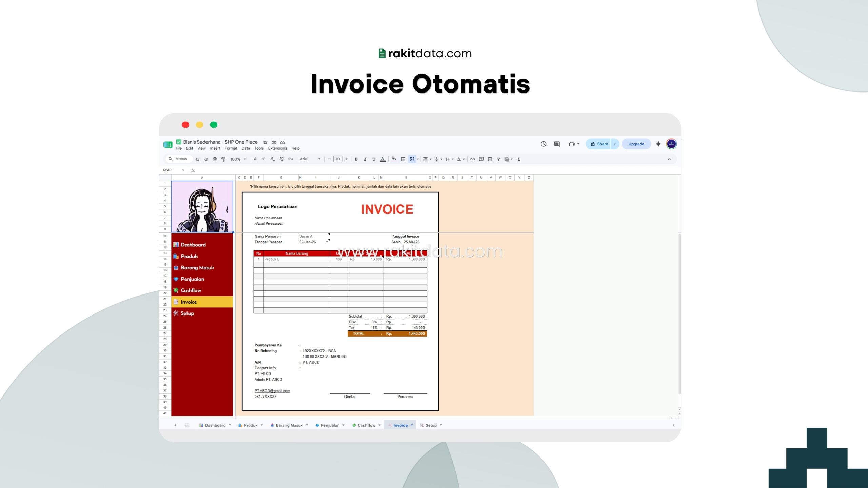Open the Gemini sparkle icon
Viewport: 868px width, 488px height.
click(x=658, y=144)
